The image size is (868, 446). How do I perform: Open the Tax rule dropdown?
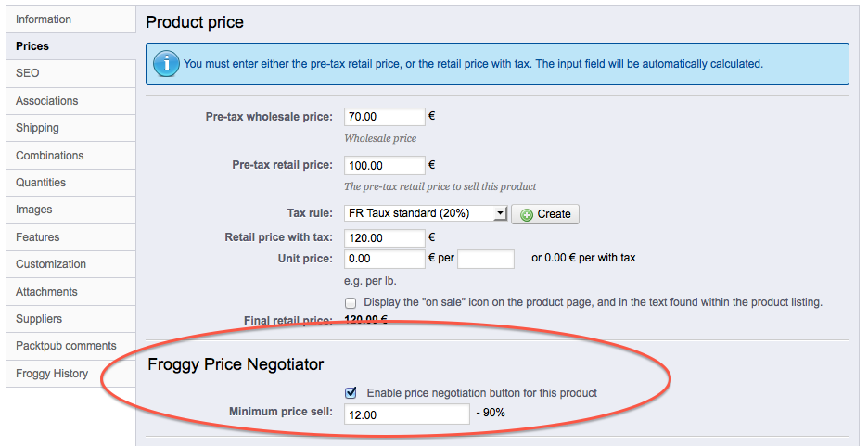(x=426, y=213)
